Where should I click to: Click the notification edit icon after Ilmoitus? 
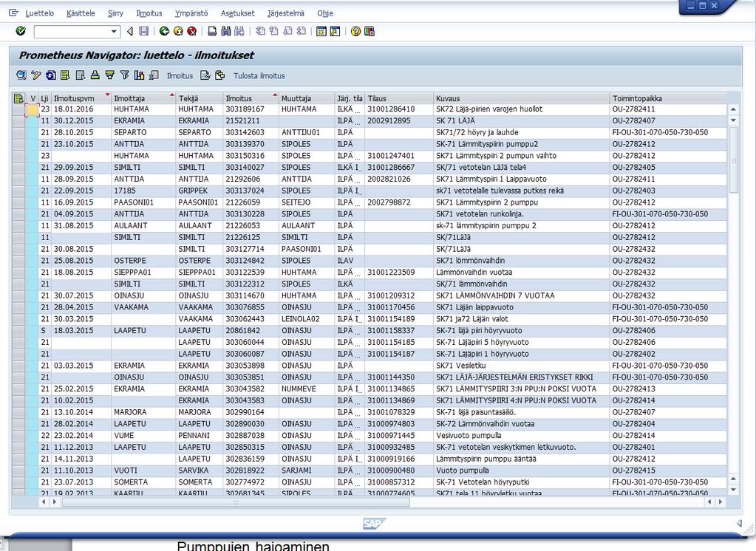tap(205, 75)
